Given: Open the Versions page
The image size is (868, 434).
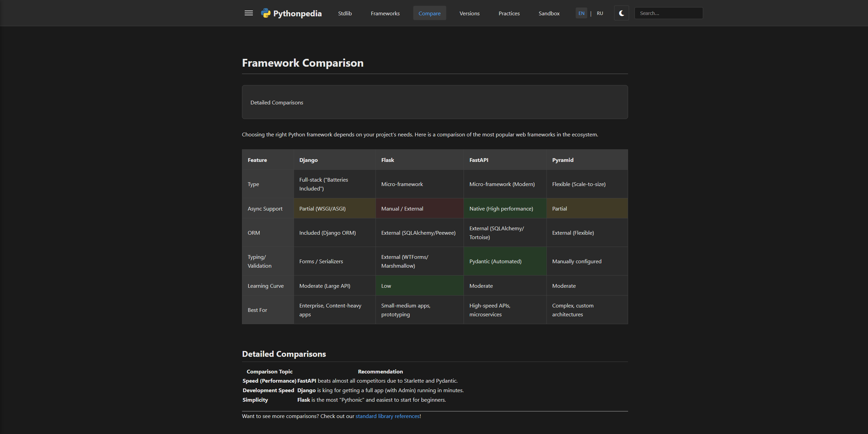Looking at the screenshot, I should tap(469, 13).
